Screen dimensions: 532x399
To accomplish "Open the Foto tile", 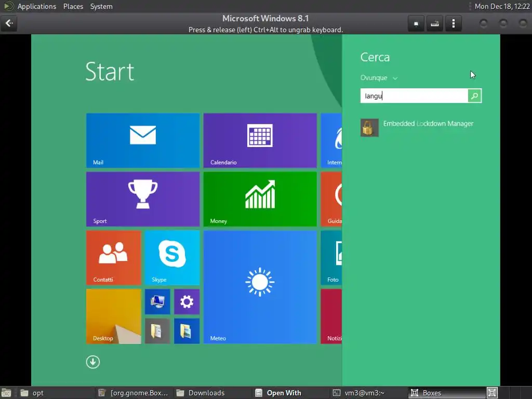I will 331,258.
